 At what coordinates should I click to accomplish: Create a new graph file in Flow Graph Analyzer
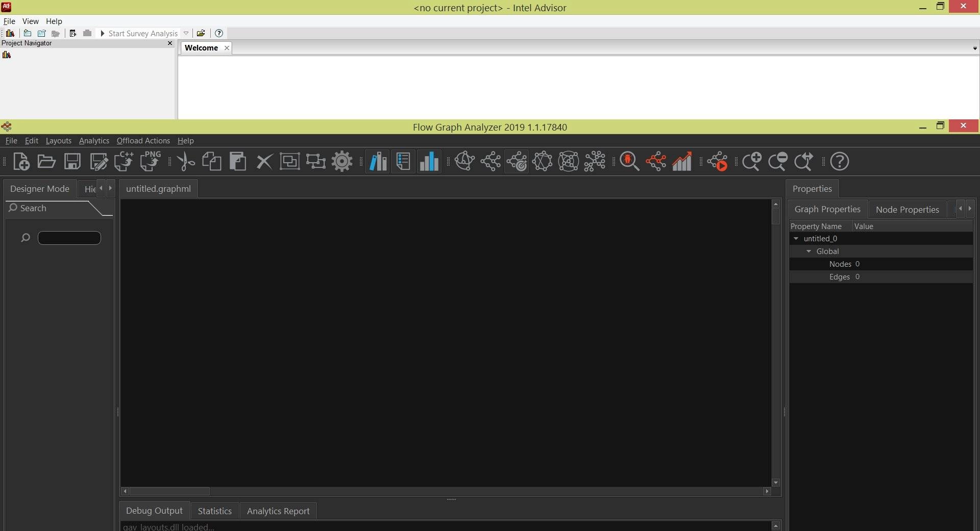pyautogui.click(x=21, y=162)
